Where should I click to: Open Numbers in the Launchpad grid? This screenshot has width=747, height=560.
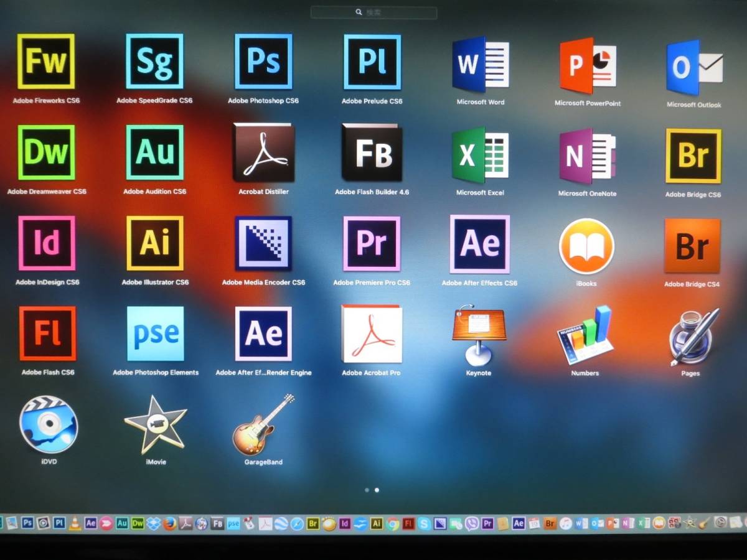click(585, 335)
